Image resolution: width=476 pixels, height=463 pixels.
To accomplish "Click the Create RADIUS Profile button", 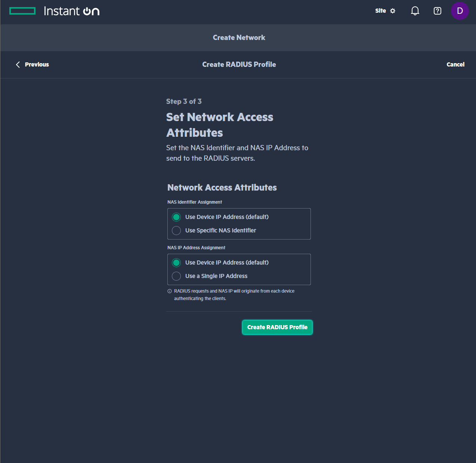I will pos(277,327).
